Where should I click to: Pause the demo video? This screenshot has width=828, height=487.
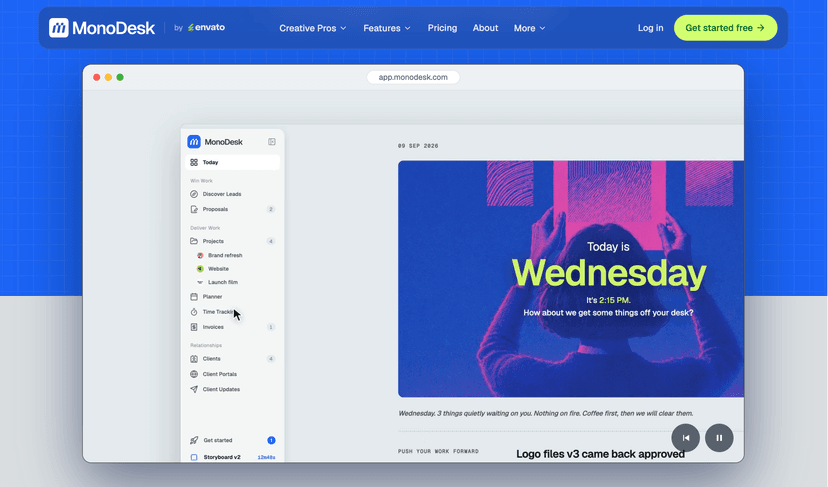[719, 438]
